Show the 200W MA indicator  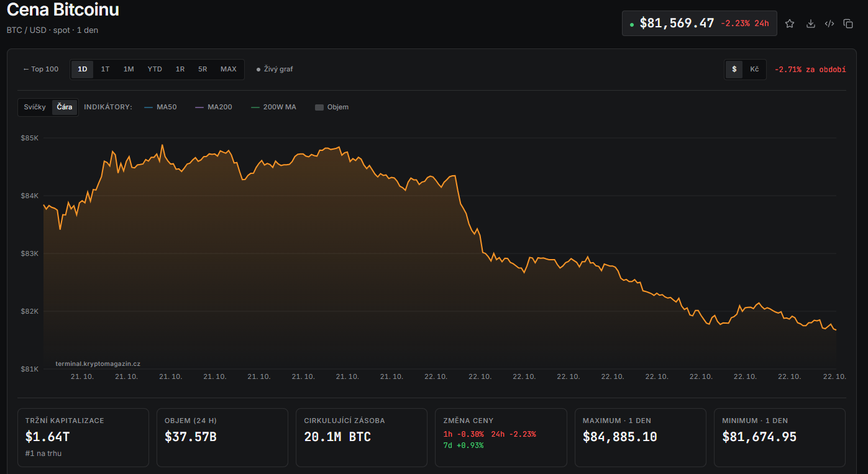pos(273,107)
